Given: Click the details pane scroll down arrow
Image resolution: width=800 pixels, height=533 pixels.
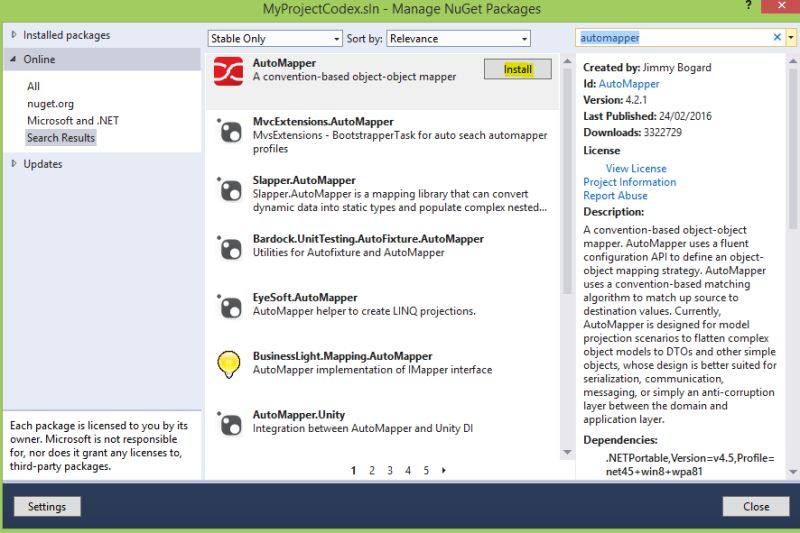Looking at the screenshot, I should [x=792, y=472].
